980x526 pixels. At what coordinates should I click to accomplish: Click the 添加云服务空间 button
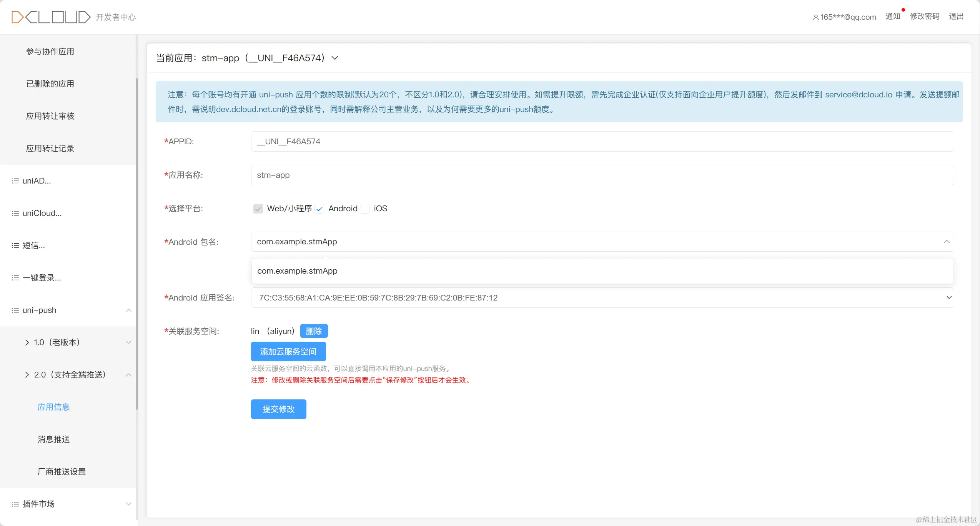pyautogui.click(x=288, y=351)
